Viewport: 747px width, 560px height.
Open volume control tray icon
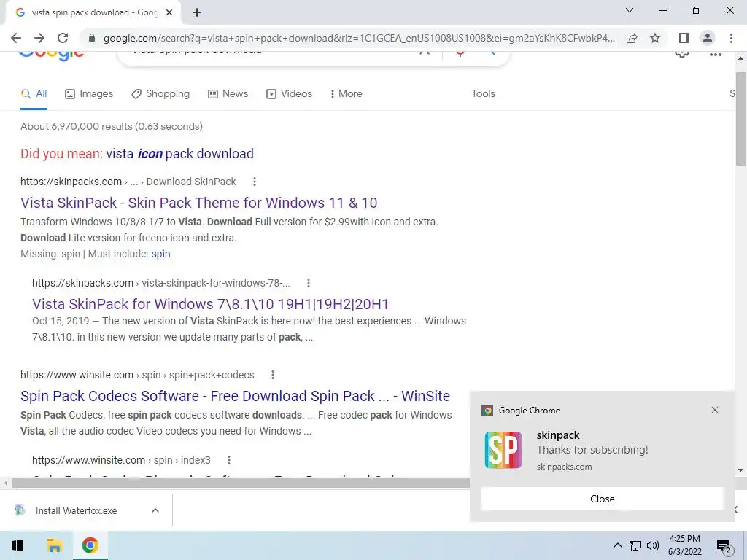click(x=653, y=545)
